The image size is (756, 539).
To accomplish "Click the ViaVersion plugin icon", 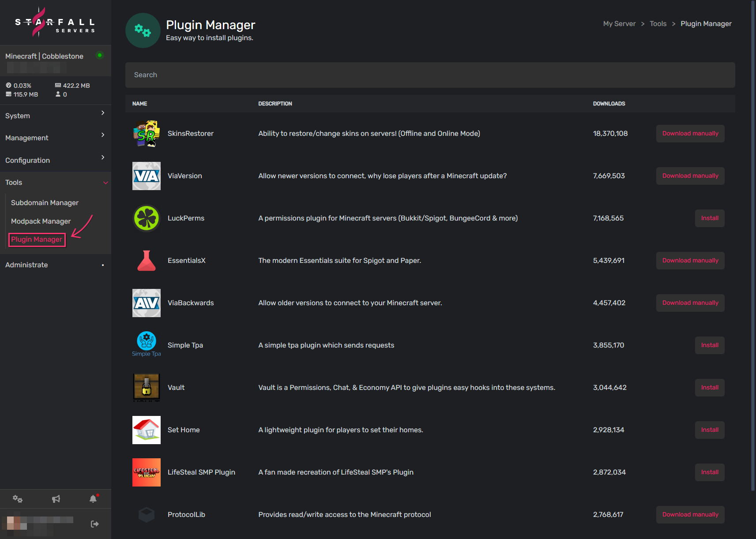I will click(147, 176).
